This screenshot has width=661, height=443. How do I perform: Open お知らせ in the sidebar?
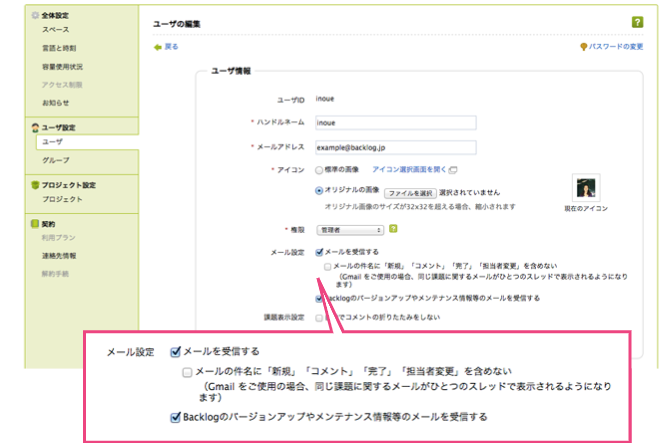point(55,103)
